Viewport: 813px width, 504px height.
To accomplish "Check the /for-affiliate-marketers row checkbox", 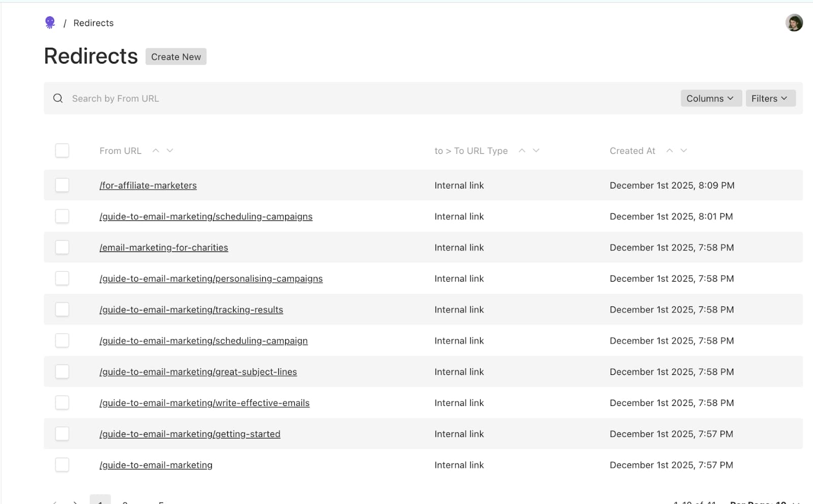I will click(62, 185).
